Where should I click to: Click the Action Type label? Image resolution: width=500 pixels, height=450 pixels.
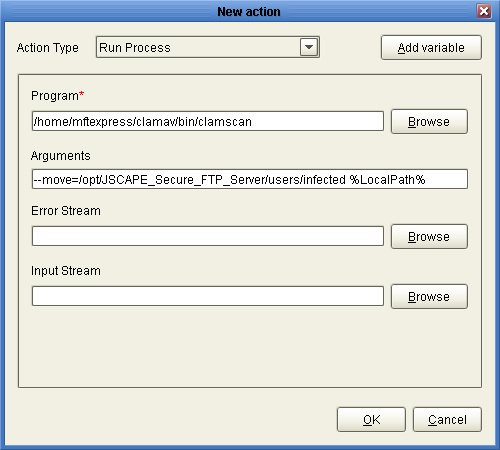point(48,48)
